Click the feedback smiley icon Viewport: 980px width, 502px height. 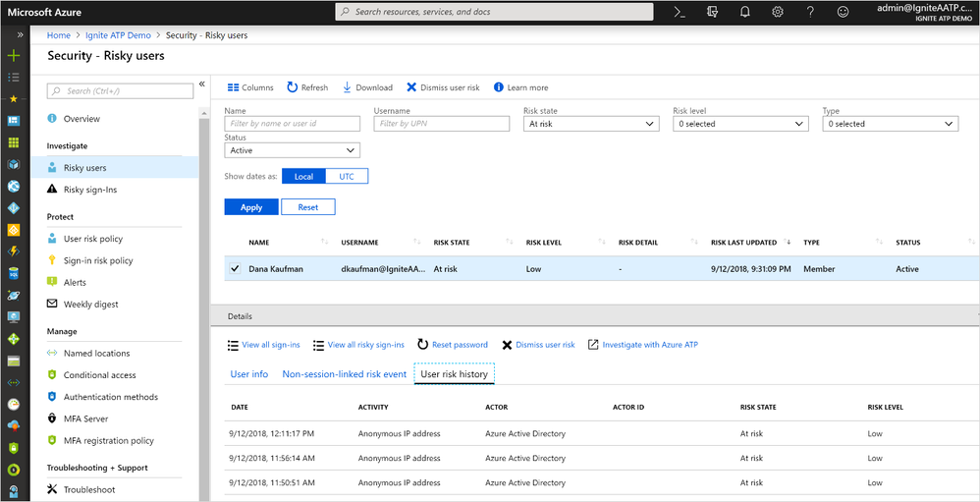click(843, 12)
